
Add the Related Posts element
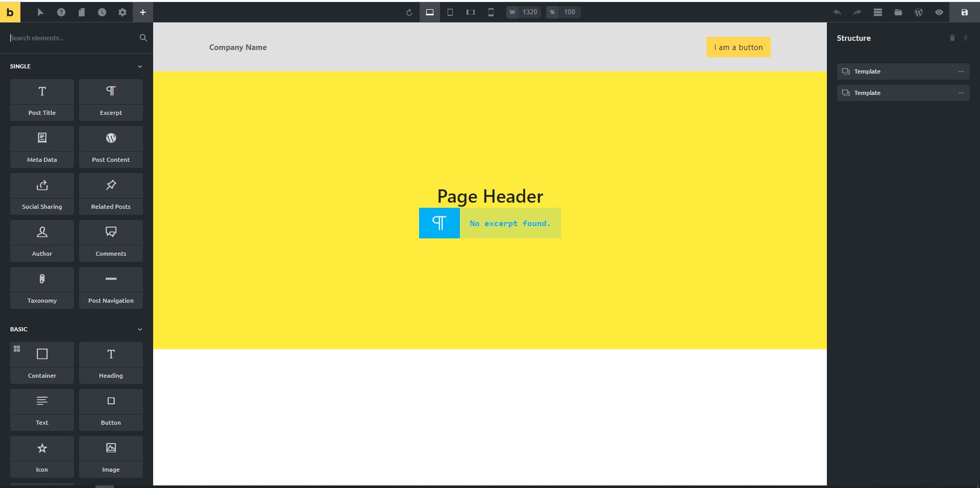[111, 194]
